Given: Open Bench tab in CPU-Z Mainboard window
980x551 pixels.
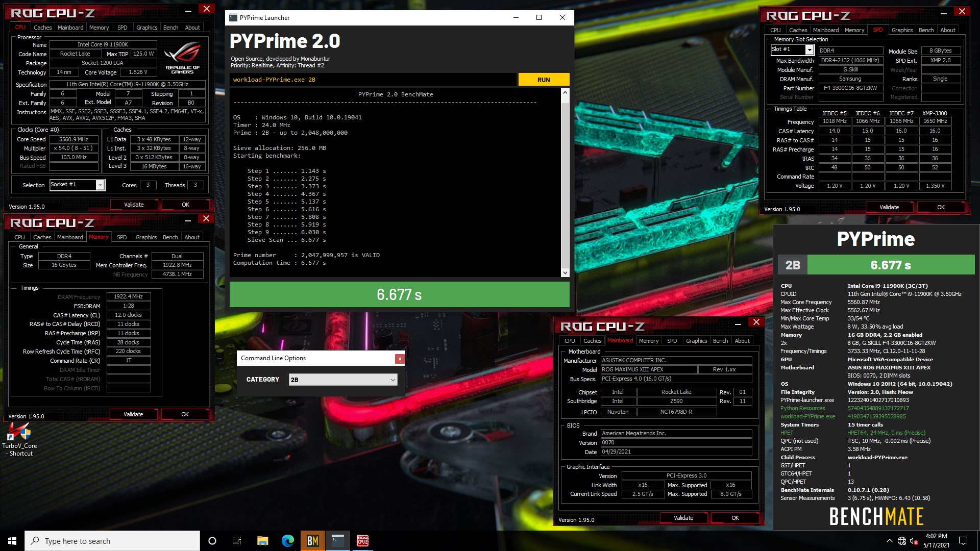Looking at the screenshot, I should [721, 341].
